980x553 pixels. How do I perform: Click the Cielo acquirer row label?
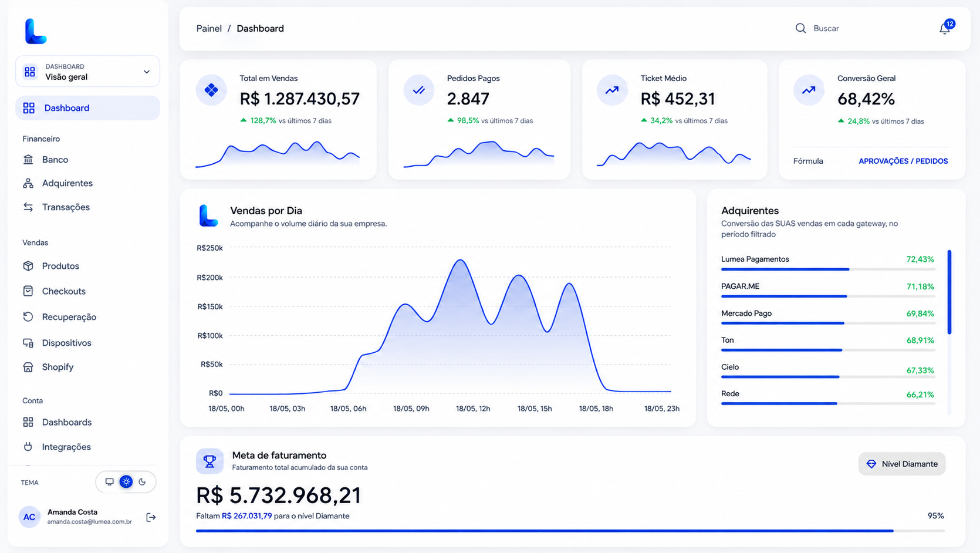(x=730, y=367)
